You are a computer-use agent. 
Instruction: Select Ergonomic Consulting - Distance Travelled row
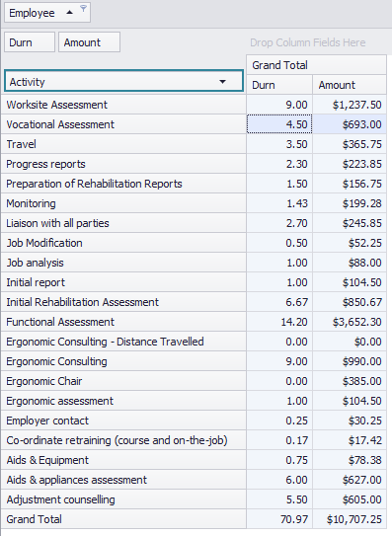pyautogui.click(x=123, y=342)
